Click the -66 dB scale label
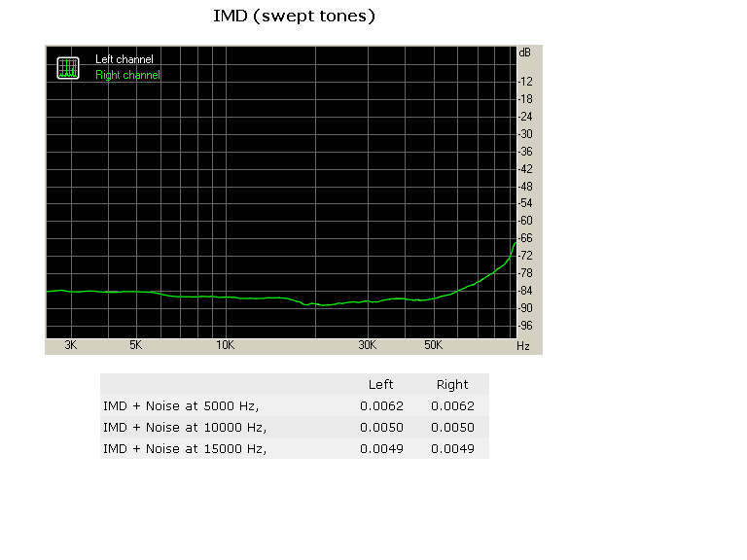The height and width of the screenshot is (560, 747). click(525, 238)
